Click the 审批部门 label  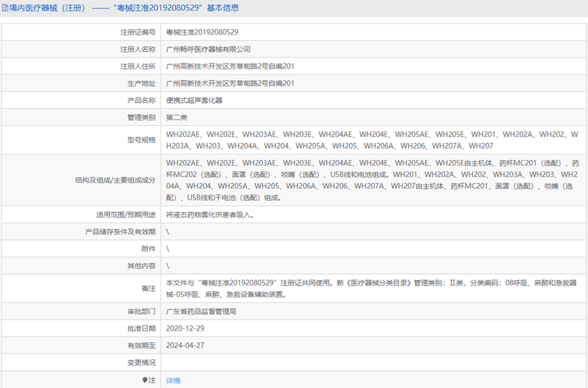[x=141, y=311]
